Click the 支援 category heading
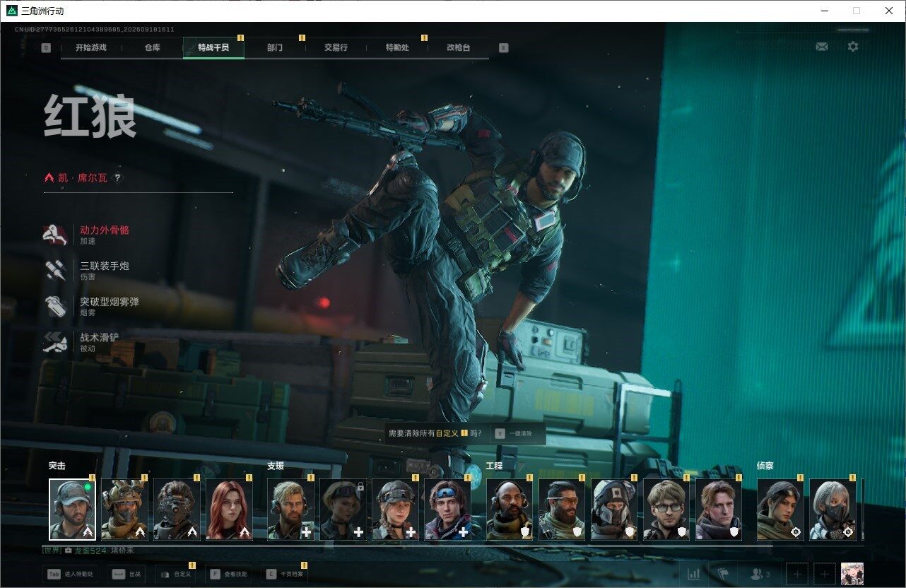906x588 pixels. pyautogui.click(x=276, y=466)
